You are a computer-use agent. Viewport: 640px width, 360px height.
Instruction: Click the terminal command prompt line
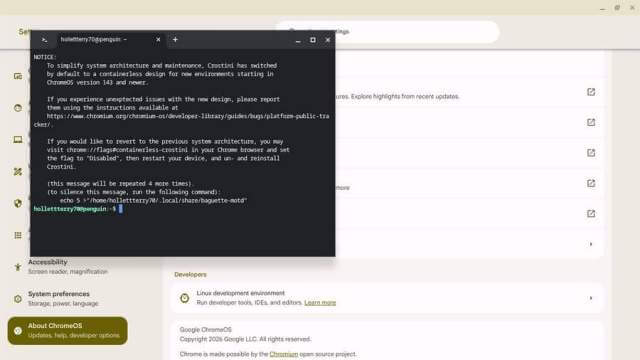tap(78, 209)
